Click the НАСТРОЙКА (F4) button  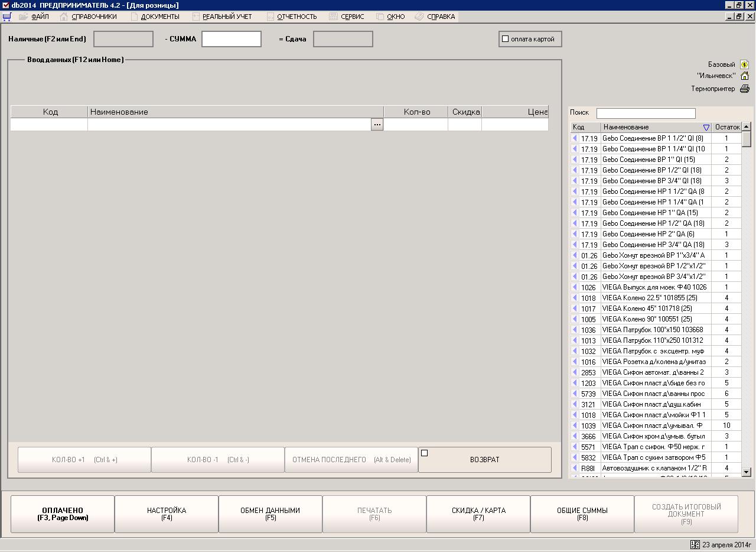167,514
